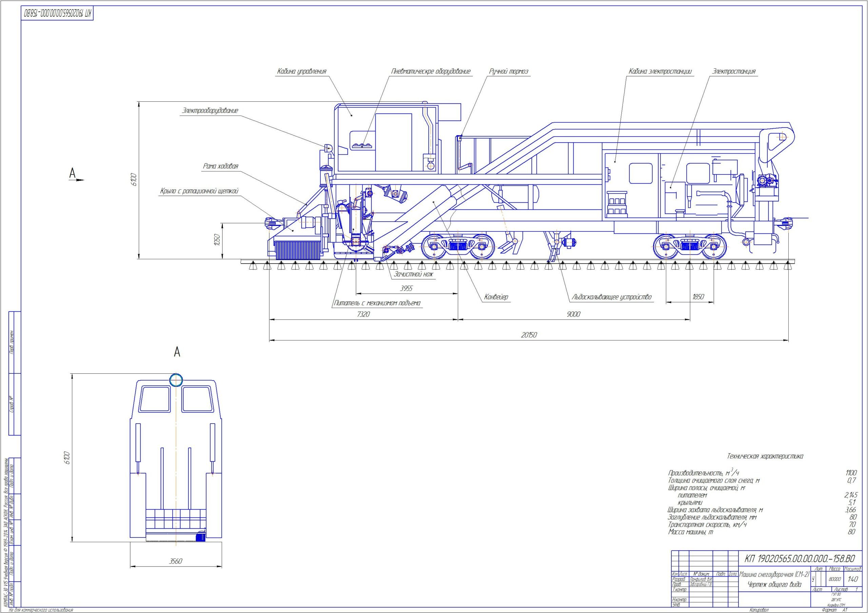The height and width of the screenshot is (613, 868).
Task: Click the "Техническая характеристика" heading
Action: point(765,456)
